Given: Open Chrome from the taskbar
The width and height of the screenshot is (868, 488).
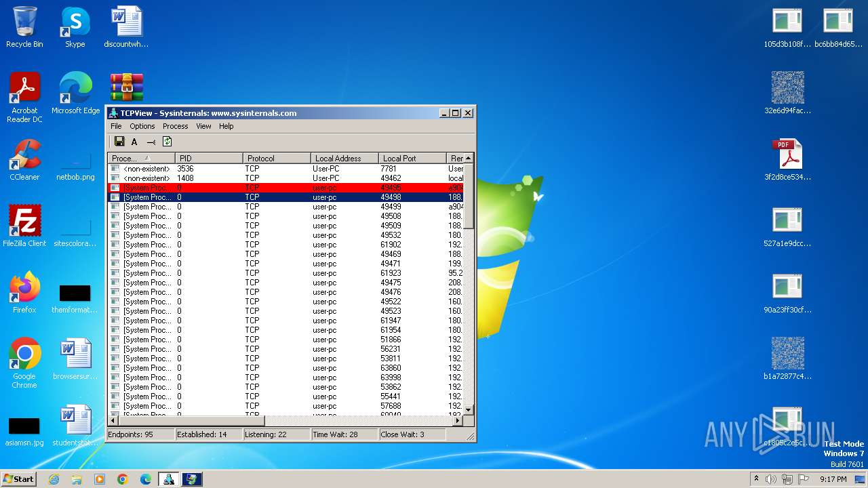Looking at the screenshot, I should coord(123,479).
